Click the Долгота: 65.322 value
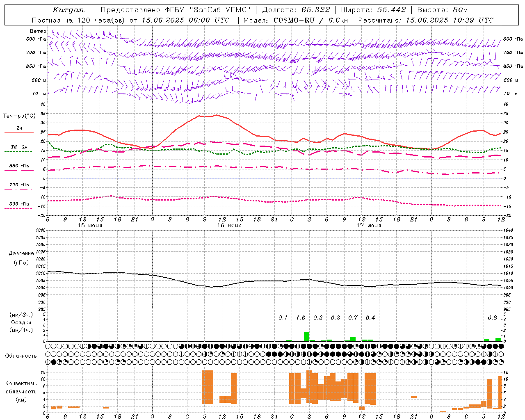 296,10
